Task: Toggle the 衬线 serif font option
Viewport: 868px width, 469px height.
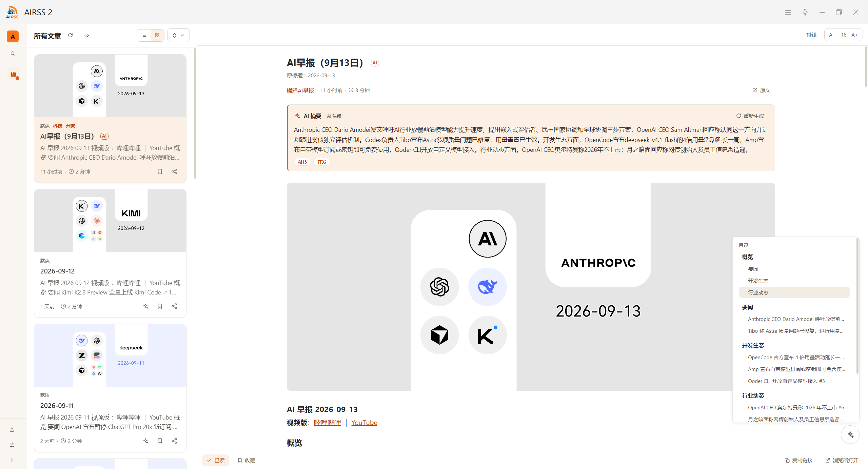Action: click(811, 35)
